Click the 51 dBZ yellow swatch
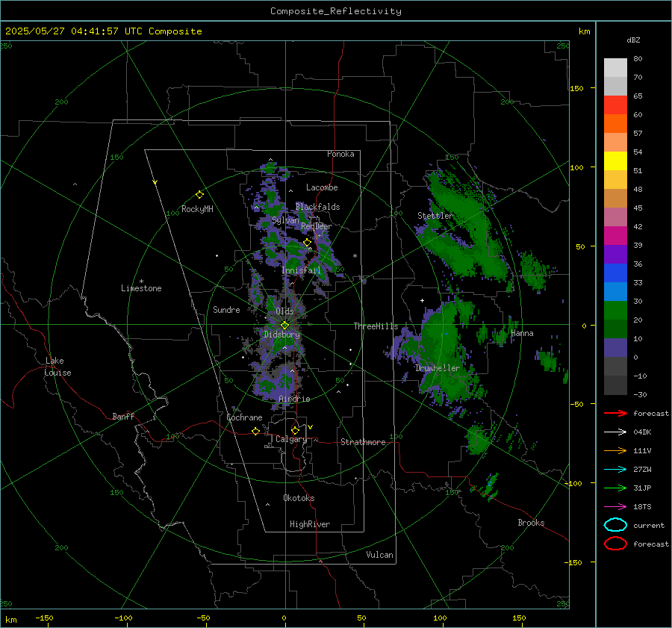672x628 pixels. tap(615, 161)
